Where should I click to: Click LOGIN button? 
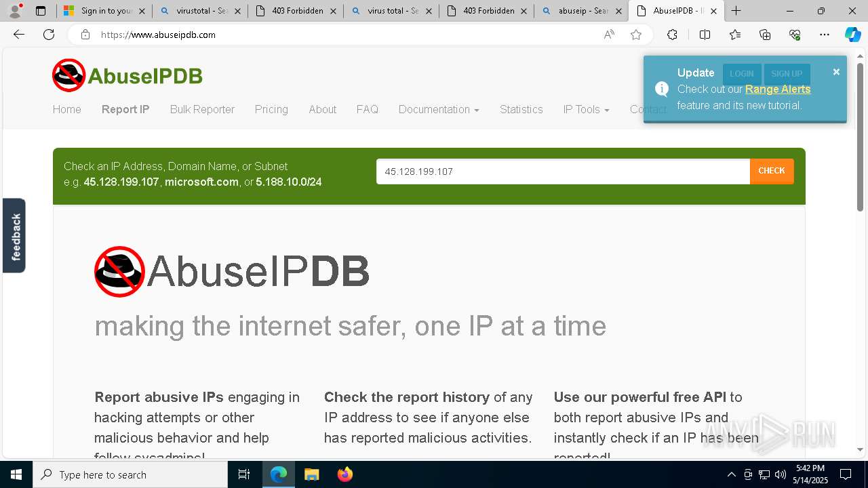coord(741,74)
